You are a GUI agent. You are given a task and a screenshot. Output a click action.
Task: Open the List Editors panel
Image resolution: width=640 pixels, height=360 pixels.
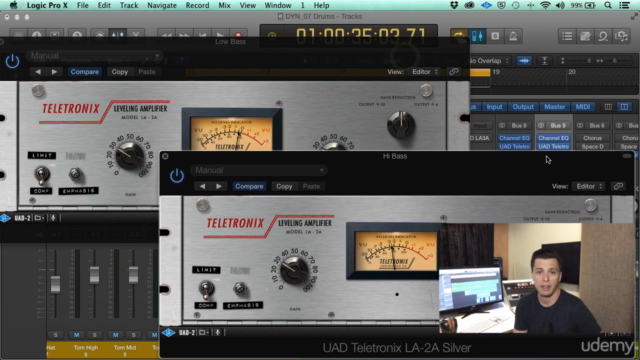click(567, 36)
